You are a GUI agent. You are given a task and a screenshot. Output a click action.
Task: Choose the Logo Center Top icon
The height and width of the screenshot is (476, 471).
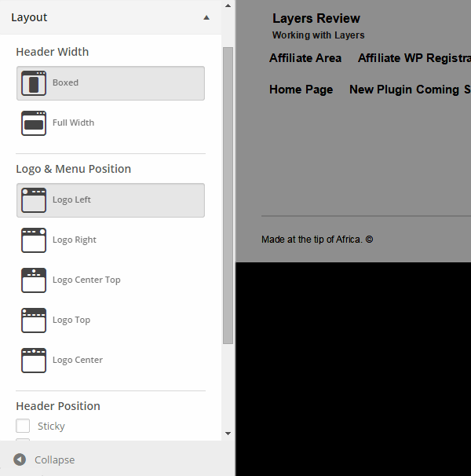(34, 280)
